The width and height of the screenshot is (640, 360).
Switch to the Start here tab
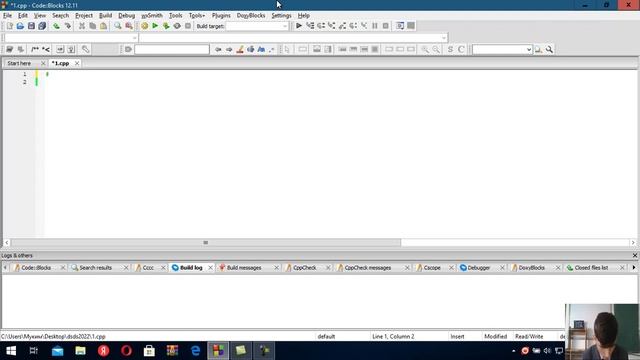19,63
